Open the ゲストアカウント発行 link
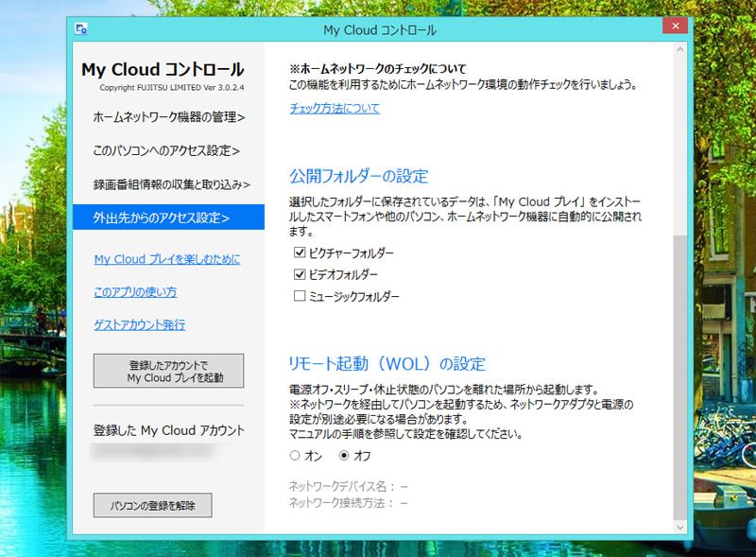756x557 pixels. point(140,324)
